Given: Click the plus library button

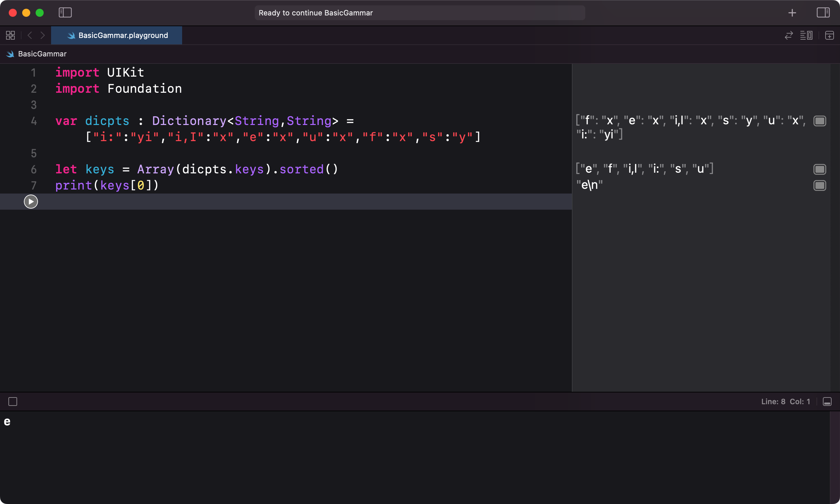Looking at the screenshot, I should tap(792, 13).
